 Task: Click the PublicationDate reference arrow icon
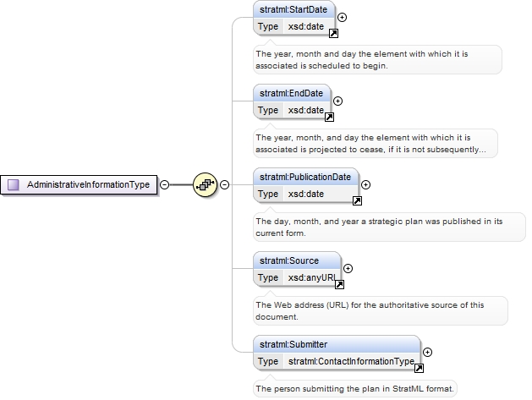pos(357,201)
